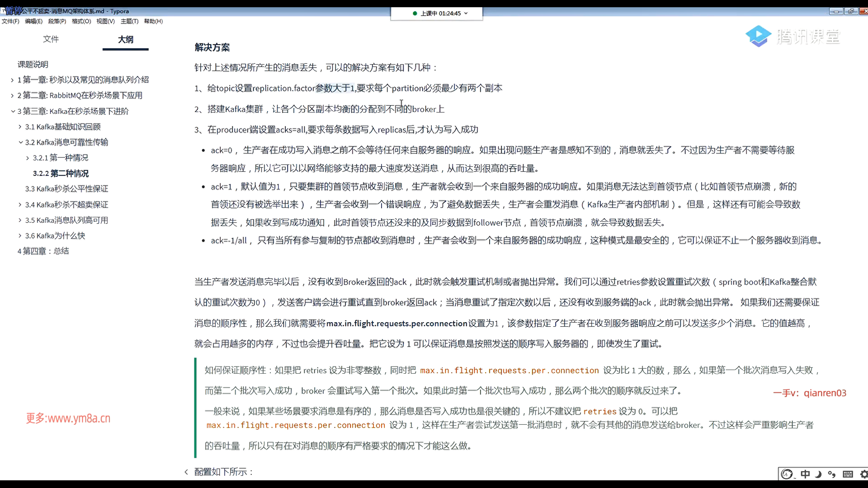This screenshot has height=488, width=868.
Task: Click the IME logo icon in input toolbar
Action: 787,474
